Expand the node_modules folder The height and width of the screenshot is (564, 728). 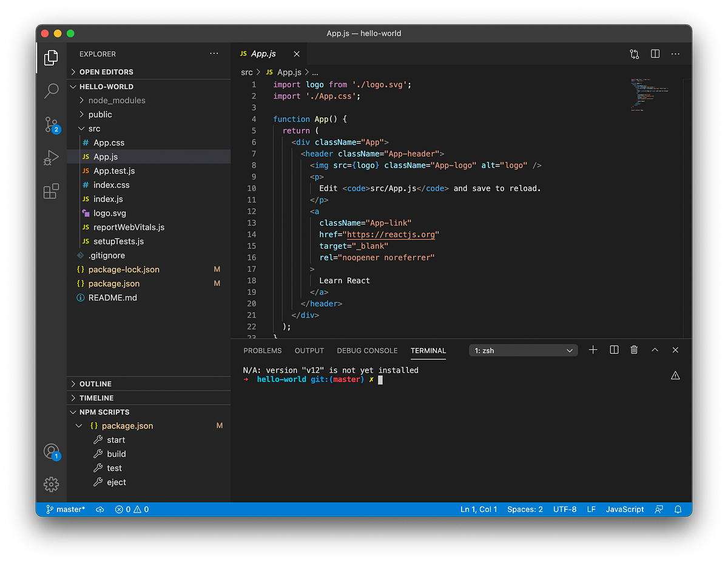point(116,100)
